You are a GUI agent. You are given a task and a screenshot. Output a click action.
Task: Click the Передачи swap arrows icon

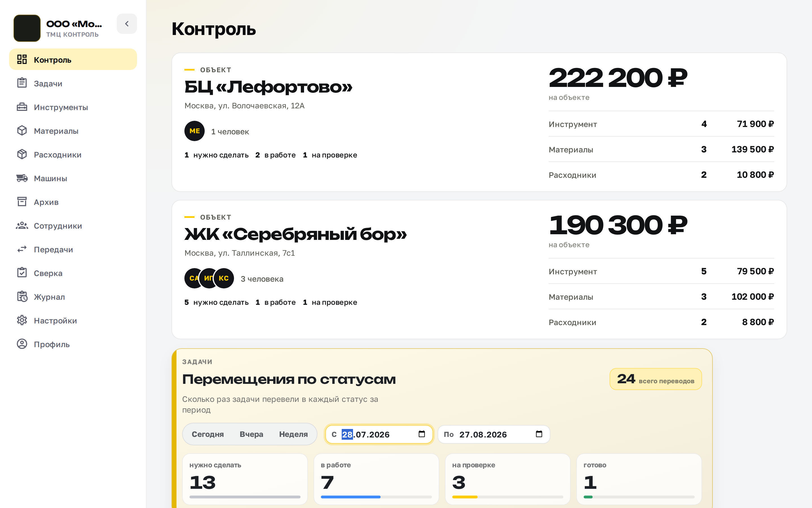coord(22,249)
